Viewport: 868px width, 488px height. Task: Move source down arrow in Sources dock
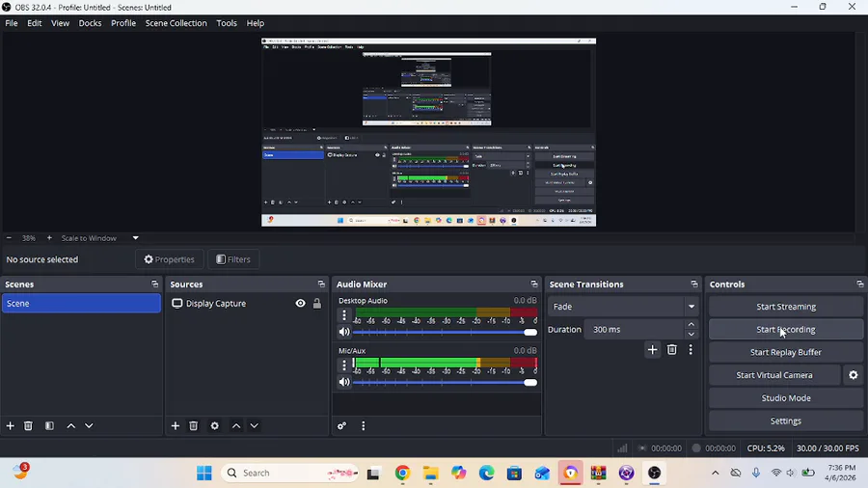254,425
